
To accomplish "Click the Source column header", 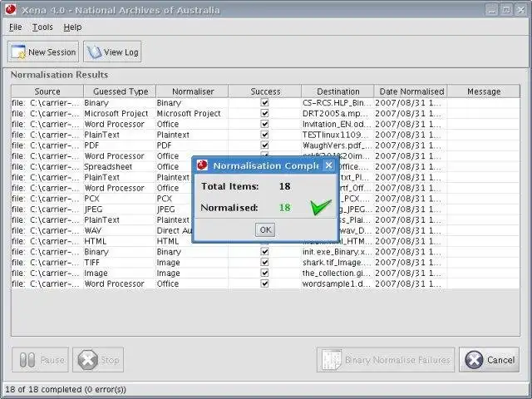I will [47, 91].
